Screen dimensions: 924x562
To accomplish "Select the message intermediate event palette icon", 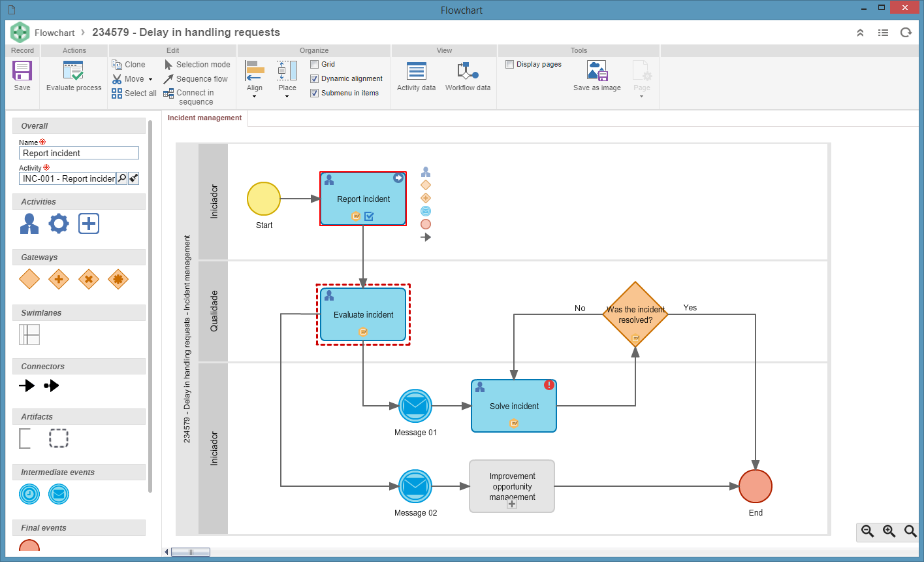I will point(59,494).
